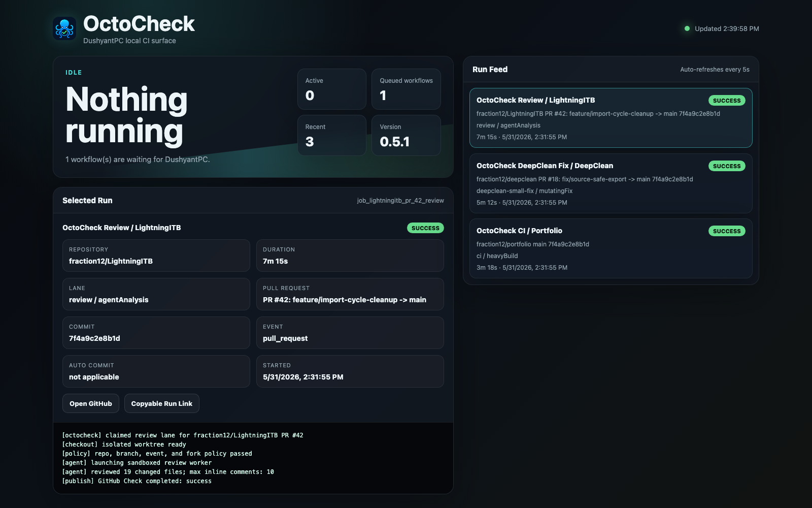This screenshot has width=812, height=508.
Task: Click log line '[publish] GitHub Check completed: success'
Action: [x=137, y=481]
